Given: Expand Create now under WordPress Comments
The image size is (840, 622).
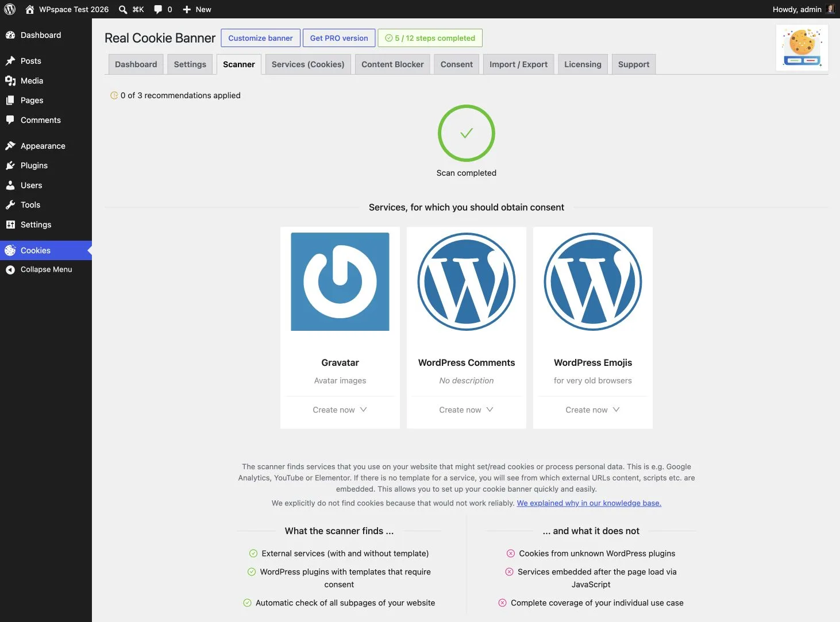Looking at the screenshot, I should click(x=467, y=409).
